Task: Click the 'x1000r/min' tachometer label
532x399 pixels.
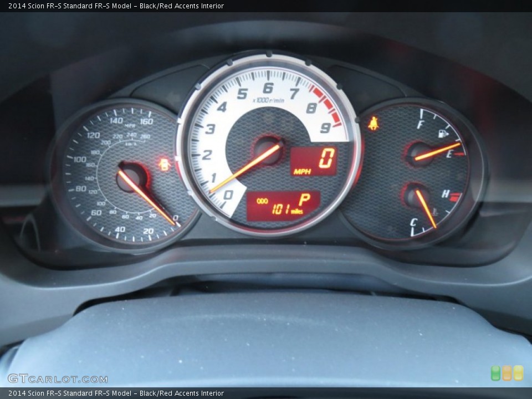Action: [x=268, y=100]
